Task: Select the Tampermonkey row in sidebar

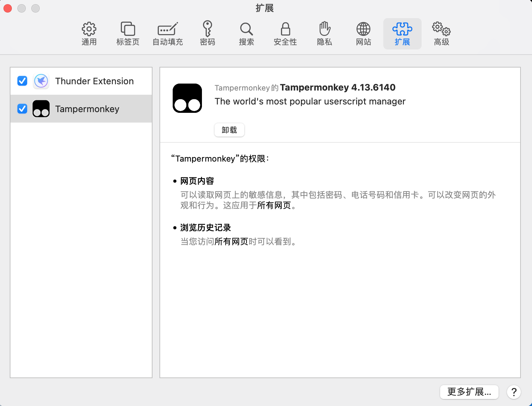Action: pos(87,109)
